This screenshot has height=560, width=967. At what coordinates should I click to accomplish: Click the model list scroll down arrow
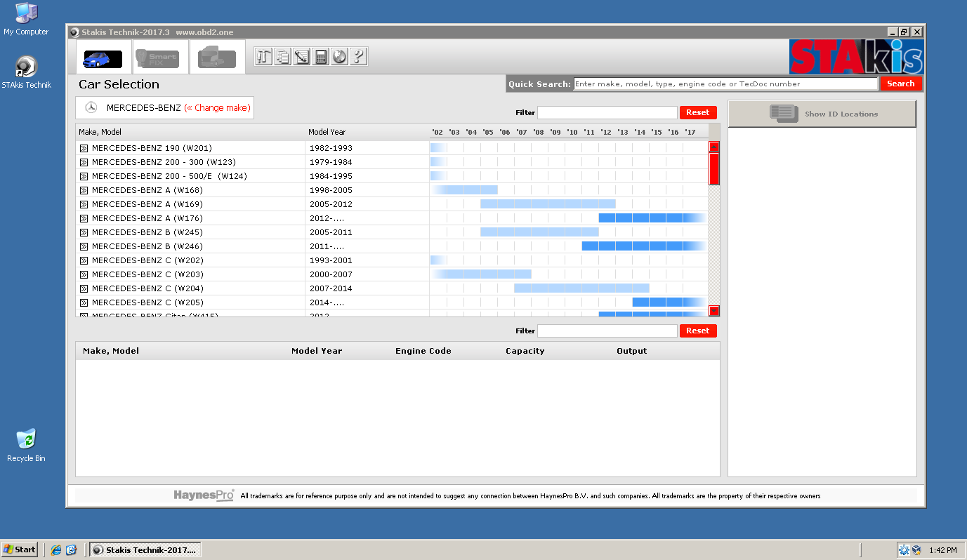[714, 311]
